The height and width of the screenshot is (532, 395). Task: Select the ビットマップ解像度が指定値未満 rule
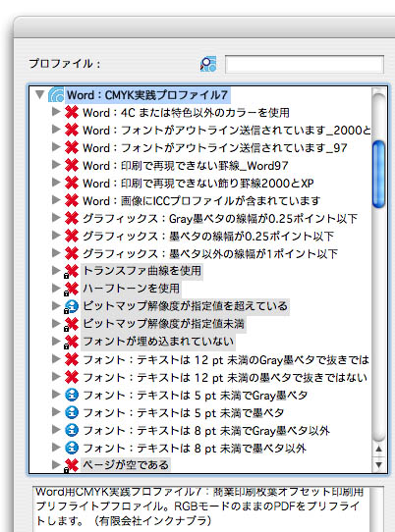(x=163, y=324)
